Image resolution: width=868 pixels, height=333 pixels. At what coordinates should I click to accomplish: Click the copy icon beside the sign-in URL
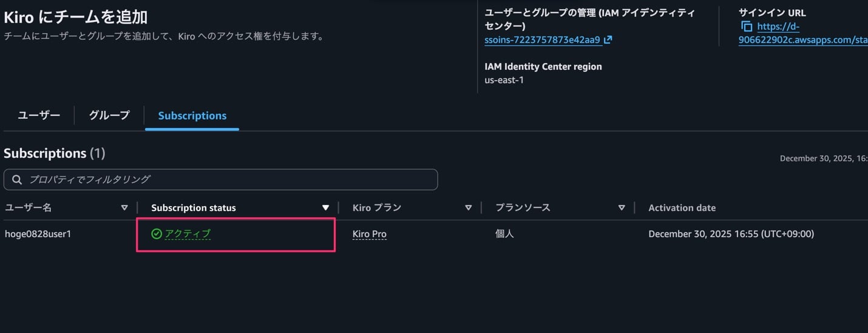747,27
